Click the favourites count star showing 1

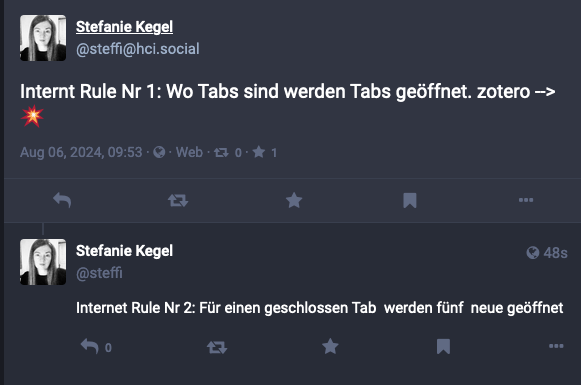click(x=265, y=152)
